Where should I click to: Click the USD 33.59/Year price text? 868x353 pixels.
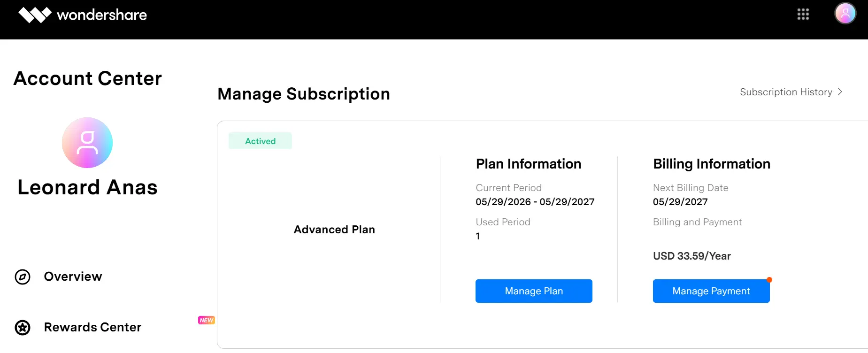[692, 256]
